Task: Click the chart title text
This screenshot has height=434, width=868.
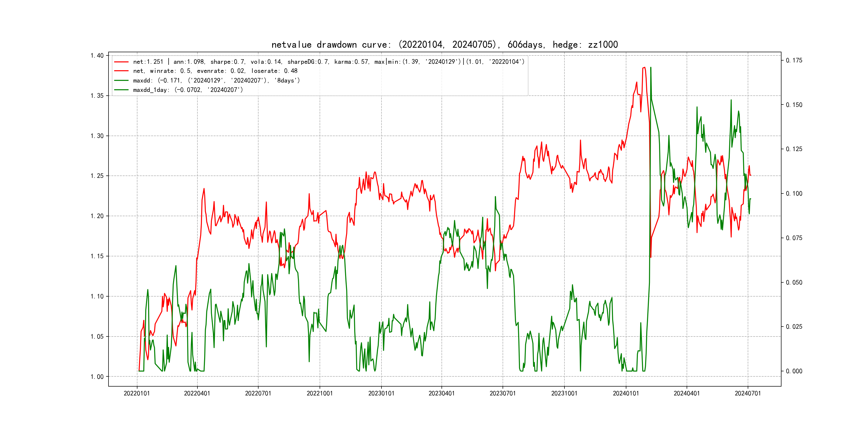Action: pyautogui.click(x=444, y=44)
